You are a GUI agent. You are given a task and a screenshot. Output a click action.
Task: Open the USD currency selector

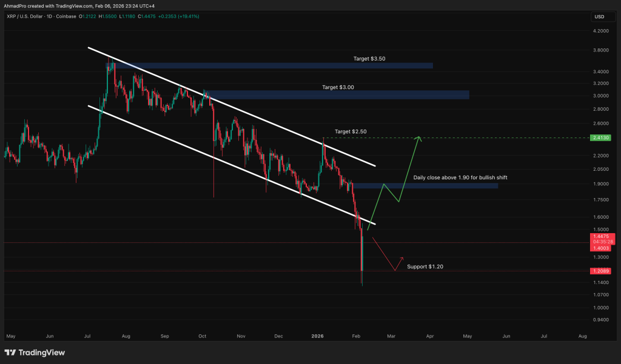tap(602, 17)
